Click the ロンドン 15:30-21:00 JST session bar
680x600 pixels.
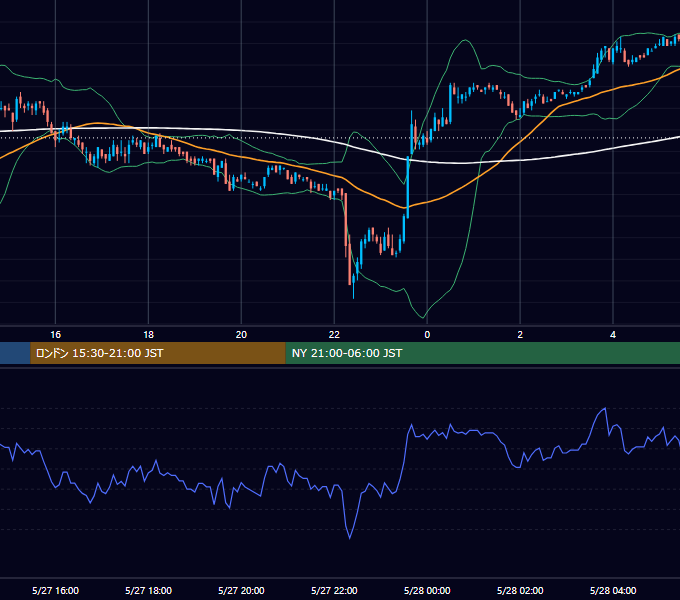(158, 353)
